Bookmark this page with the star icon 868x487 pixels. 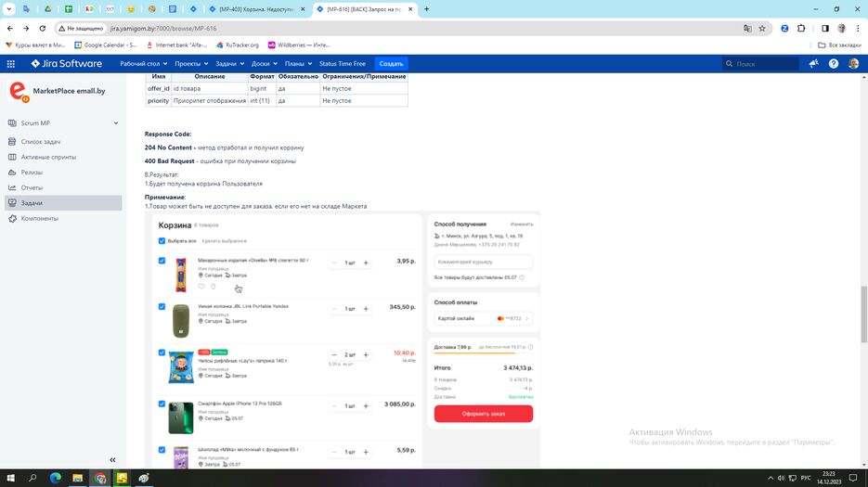pos(762,28)
